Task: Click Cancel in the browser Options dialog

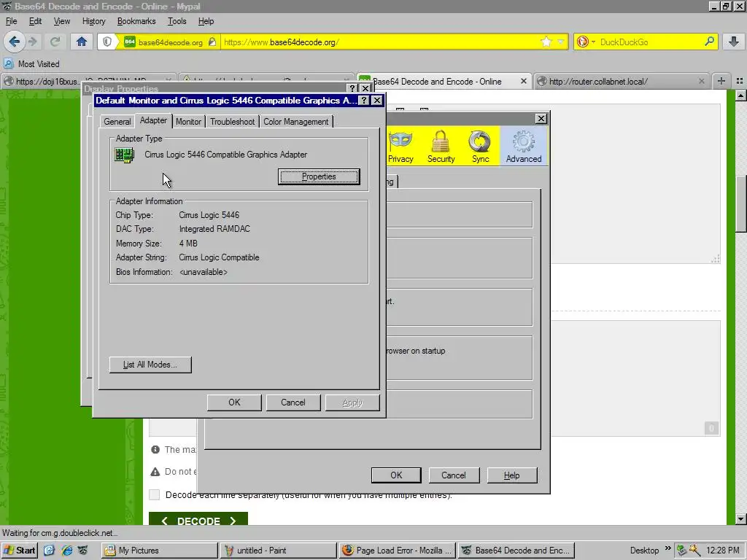Action: [454, 475]
